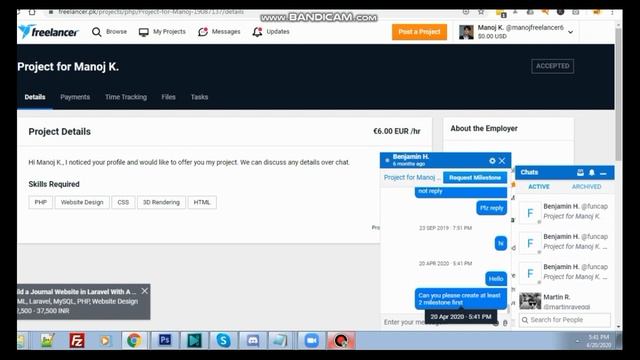Open Chrome from the taskbar
Screen dimensions: 640x360
pos(134,340)
